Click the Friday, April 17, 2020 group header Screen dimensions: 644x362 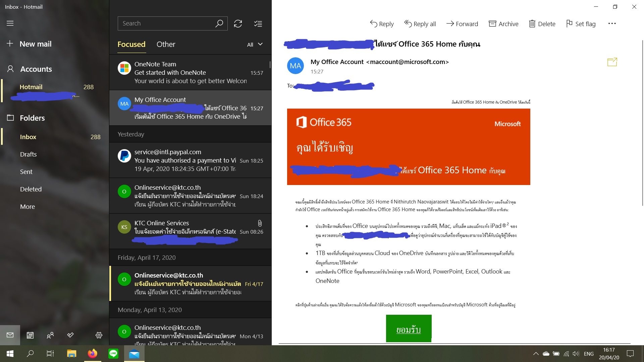(190, 257)
